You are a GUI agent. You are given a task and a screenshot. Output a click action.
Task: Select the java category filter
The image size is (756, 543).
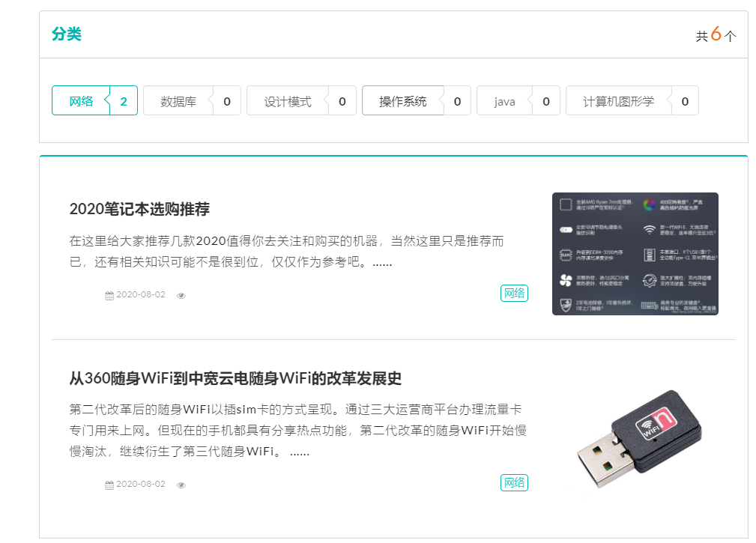click(x=506, y=100)
